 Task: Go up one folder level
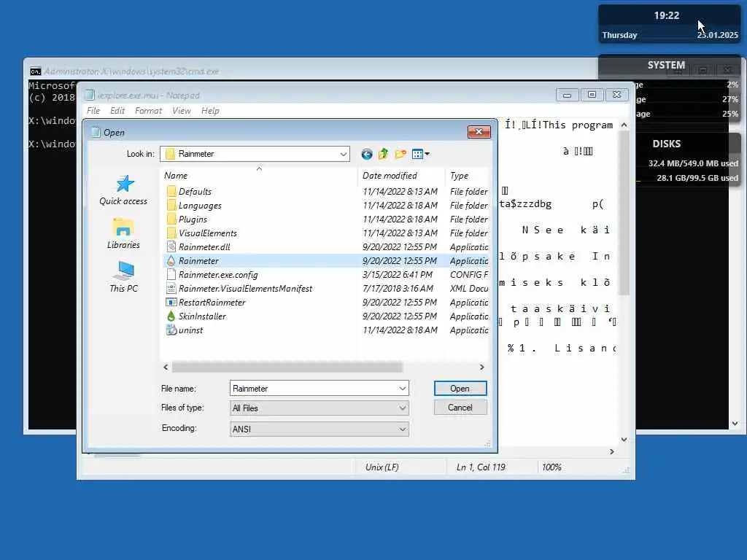click(384, 154)
